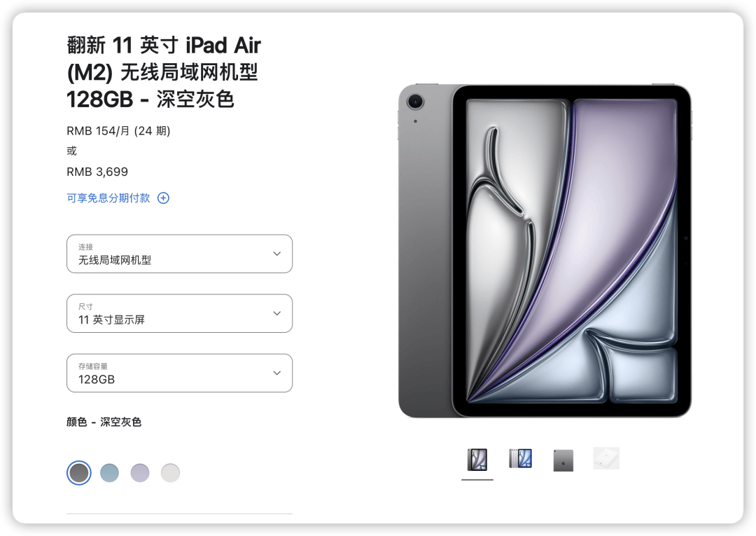Choose the blue color swatch
Screen dimensions: 756x536
(109, 473)
